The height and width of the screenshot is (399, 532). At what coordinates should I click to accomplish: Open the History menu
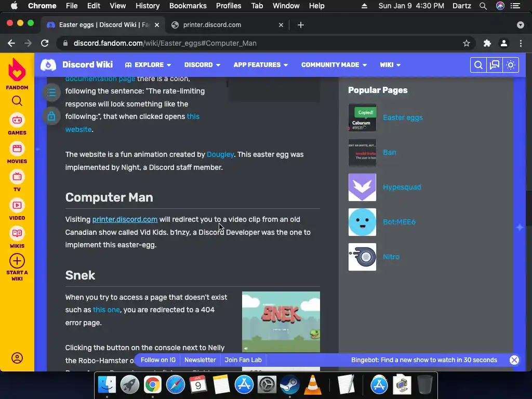click(x=148, y=6)
